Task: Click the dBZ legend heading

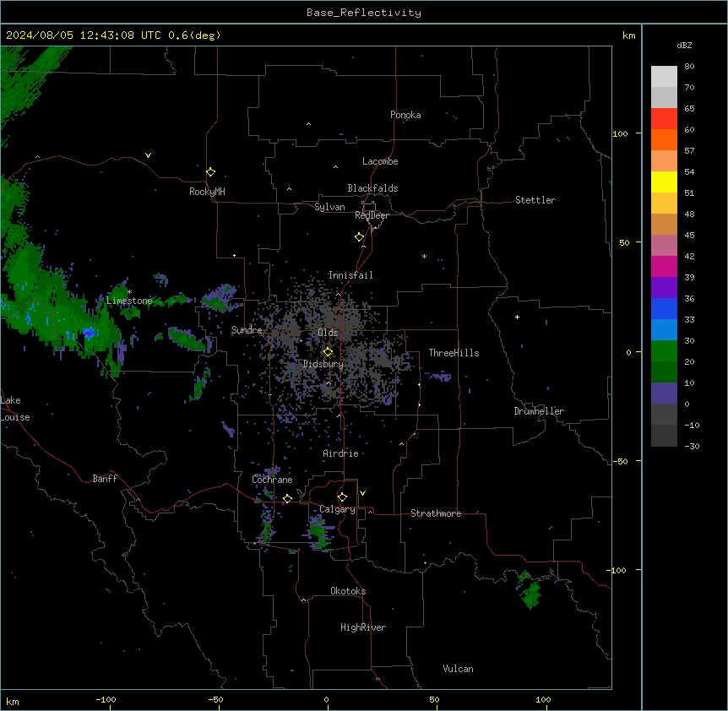Action: [x=684, y=45]
